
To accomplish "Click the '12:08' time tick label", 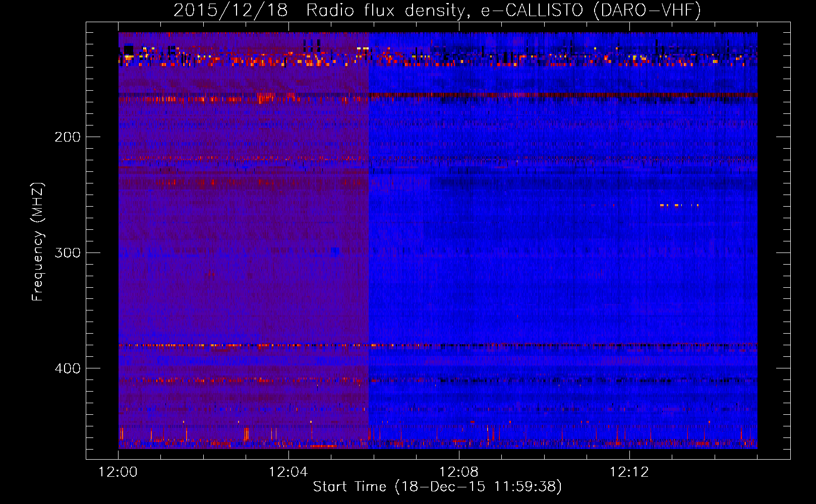I will tap(459, 472).
